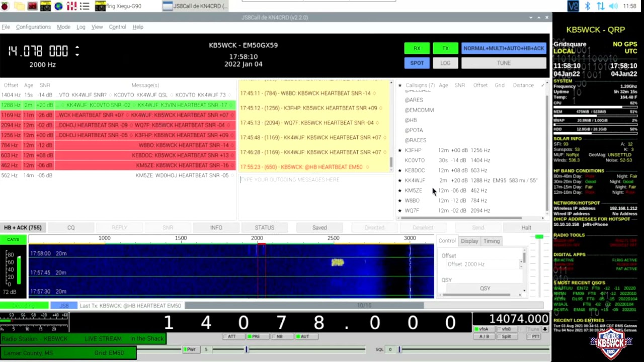Switch to the Display tab
Viewport: 644px width, 362px height.
[469, 241]
